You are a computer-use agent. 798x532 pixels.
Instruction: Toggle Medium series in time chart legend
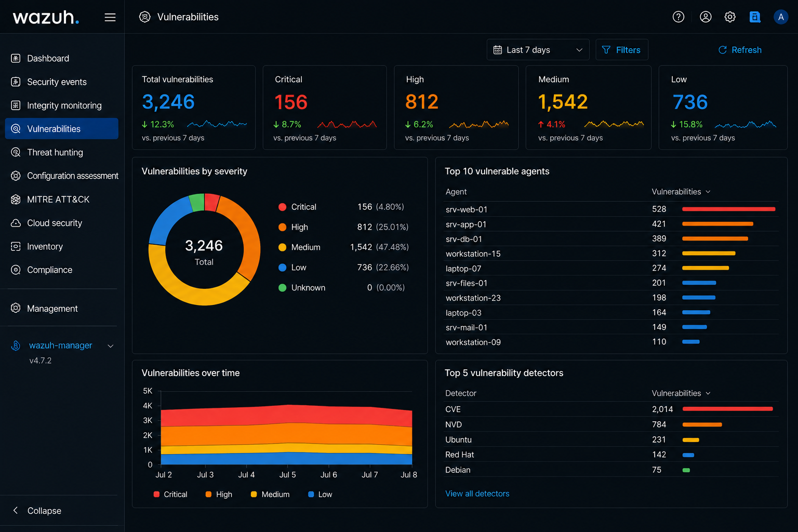click(270, 495)
